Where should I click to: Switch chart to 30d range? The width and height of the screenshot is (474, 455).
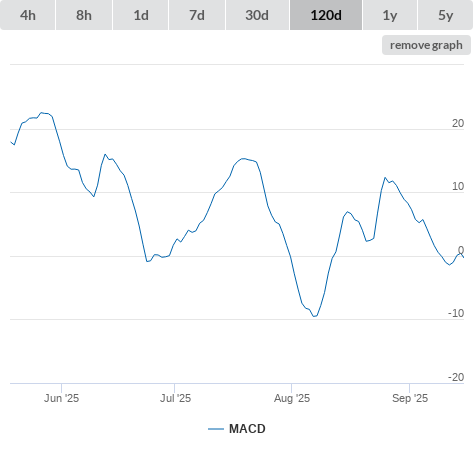coord(257,15)
